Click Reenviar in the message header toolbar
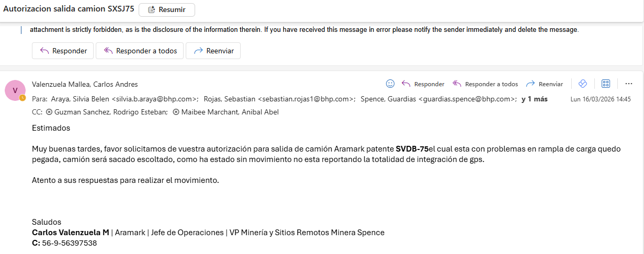The image size is (644, 254). pyautogui.click(x=545, y=84)
